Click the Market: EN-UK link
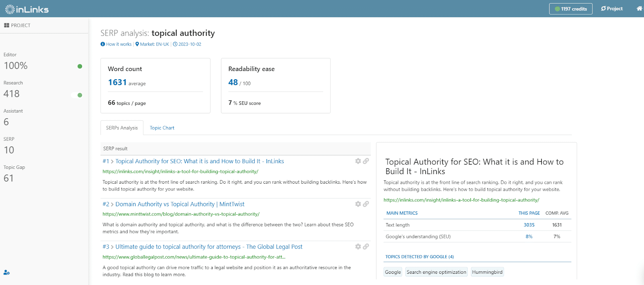 pos(155,44)
